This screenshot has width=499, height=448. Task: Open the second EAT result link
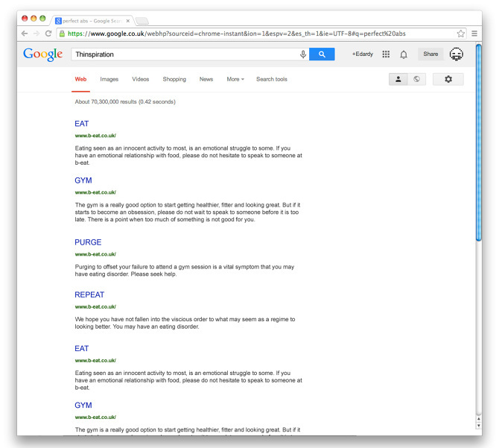pyautogui.click(x=82, y=348)
